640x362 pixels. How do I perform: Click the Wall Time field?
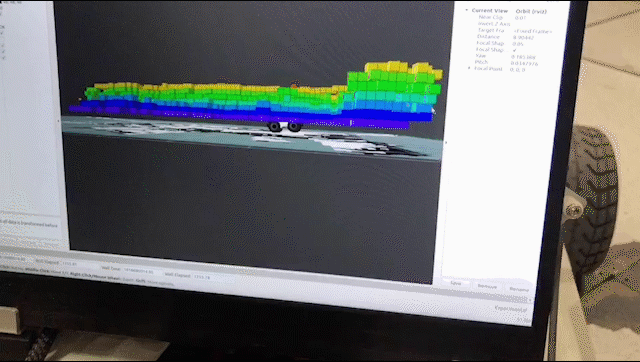click(x=138, y=271)
